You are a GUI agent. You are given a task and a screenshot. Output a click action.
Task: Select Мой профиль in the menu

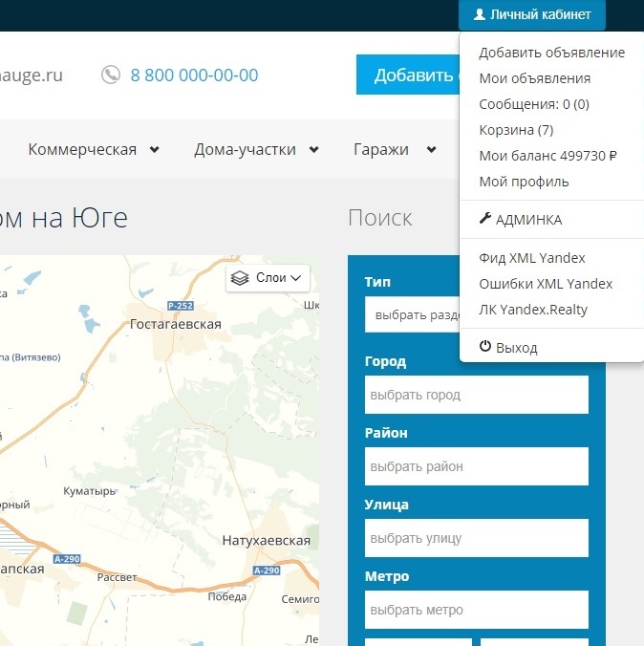(524, 182)
